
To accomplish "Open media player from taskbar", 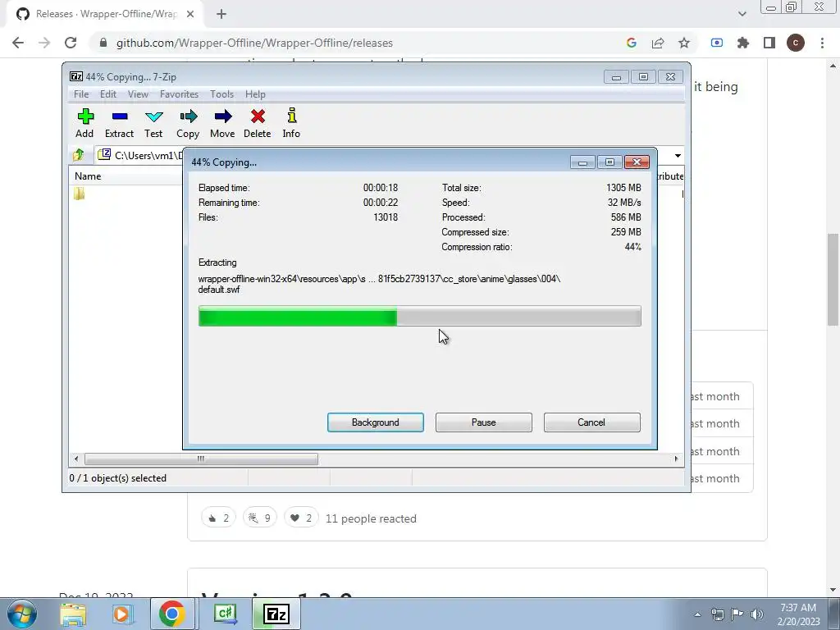I will (121, 614).
